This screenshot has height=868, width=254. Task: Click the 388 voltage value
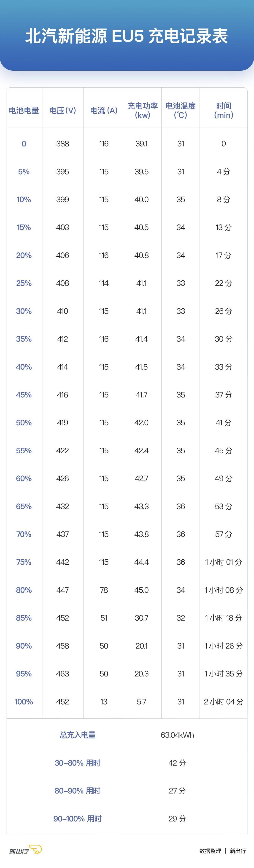click(x=62, y=144)
